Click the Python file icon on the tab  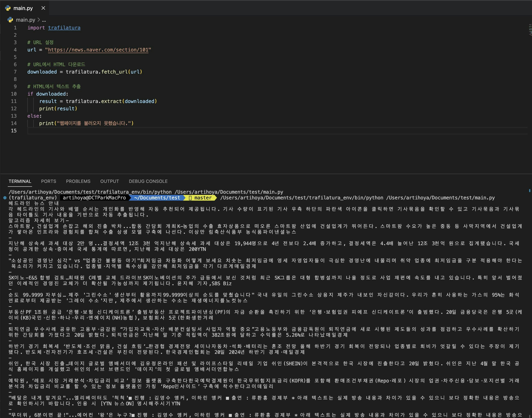pyautogui.click(x=8, y=8)
